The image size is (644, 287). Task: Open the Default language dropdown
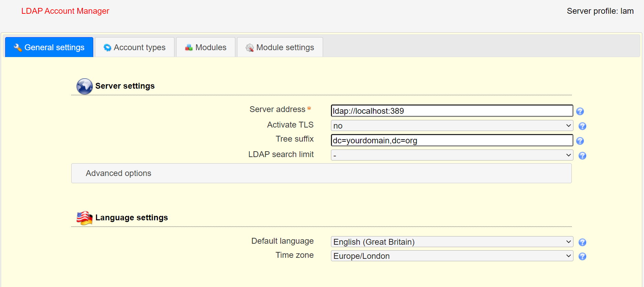[x=452, y=242]
